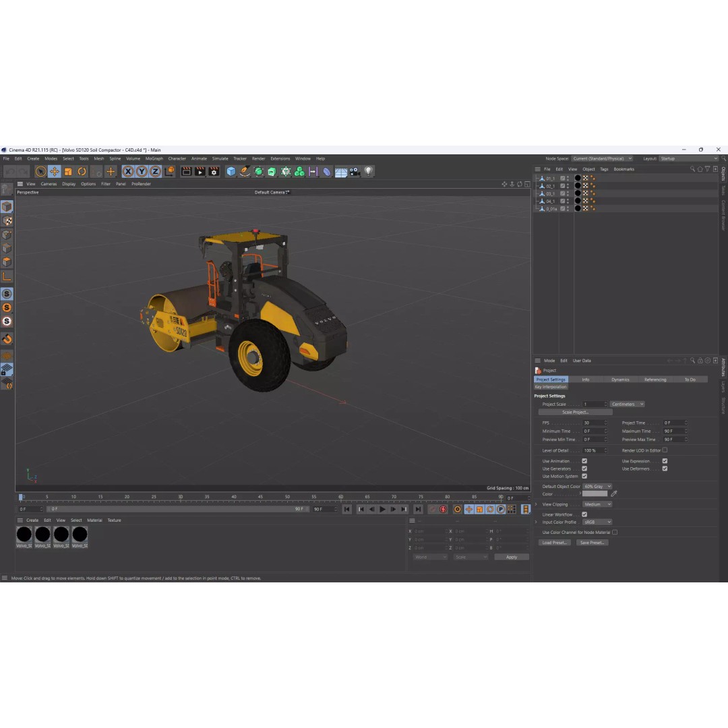Click the Load Preset button
The height and width of the screenshot is (728, 728).
(x=554, y=542)
